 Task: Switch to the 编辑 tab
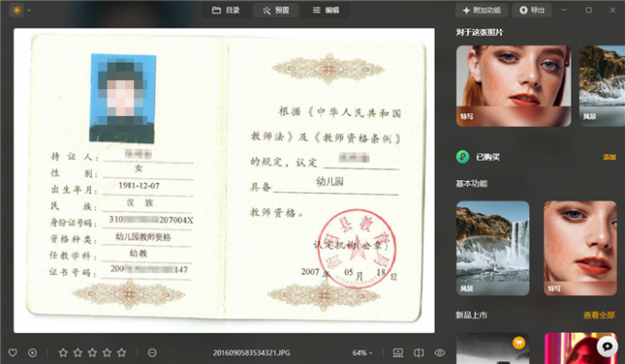coord(325,10)
